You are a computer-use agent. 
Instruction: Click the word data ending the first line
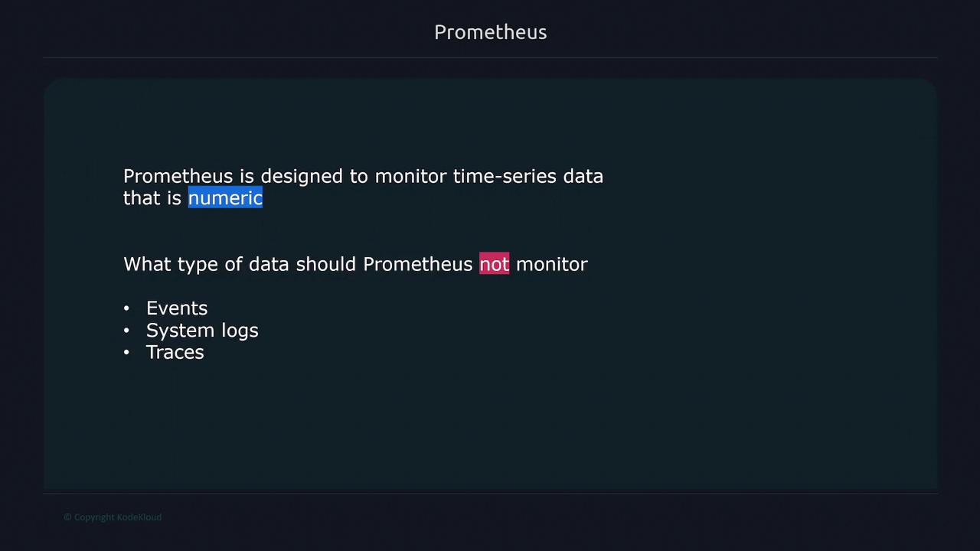tap(583, 176)
